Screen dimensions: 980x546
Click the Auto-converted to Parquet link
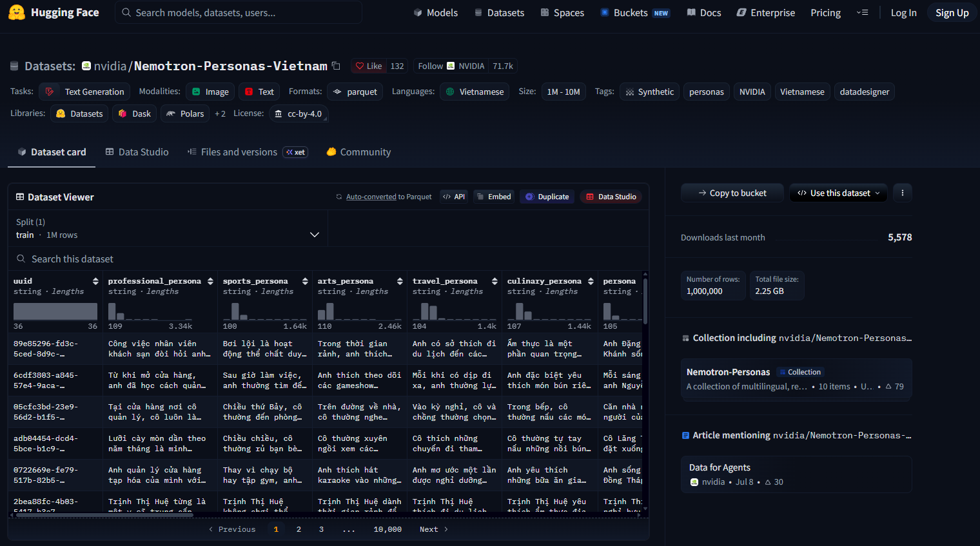tap(371, 197)
